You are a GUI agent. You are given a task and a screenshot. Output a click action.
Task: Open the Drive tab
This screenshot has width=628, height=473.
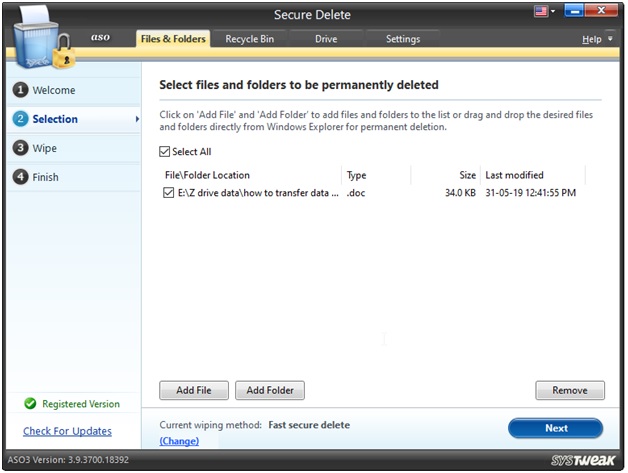(x=326, y=39)
